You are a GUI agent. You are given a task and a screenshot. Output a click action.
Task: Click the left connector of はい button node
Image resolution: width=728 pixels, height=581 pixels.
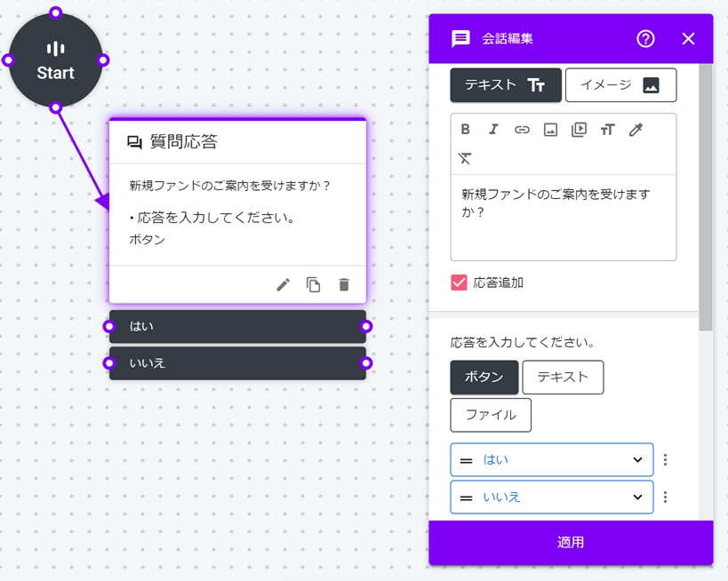point(109,327)
